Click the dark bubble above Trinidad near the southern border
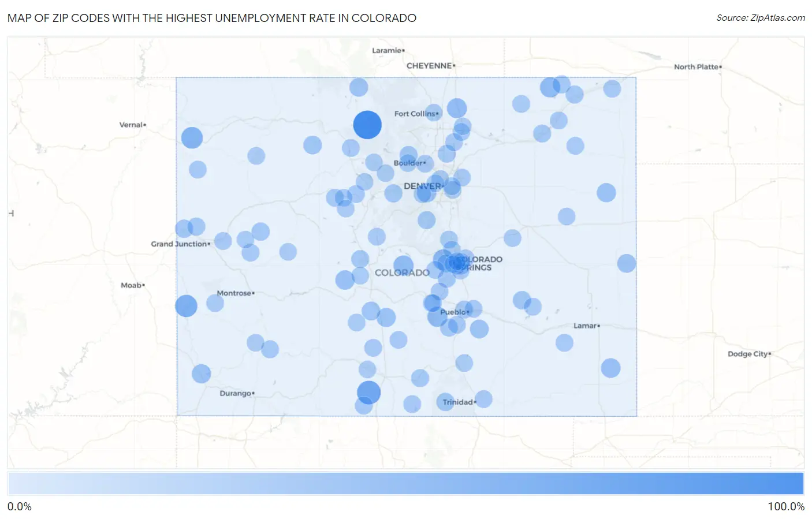Viewport: 812px width, 519px height. tap(368, 393)
